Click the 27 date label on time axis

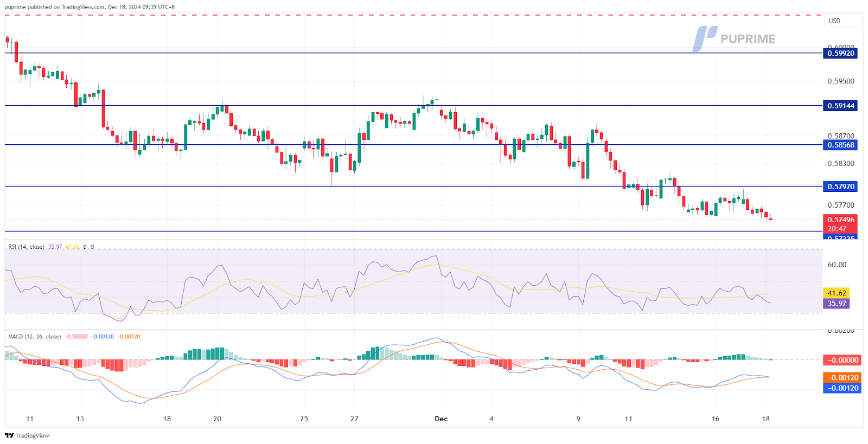coord(354,419)
